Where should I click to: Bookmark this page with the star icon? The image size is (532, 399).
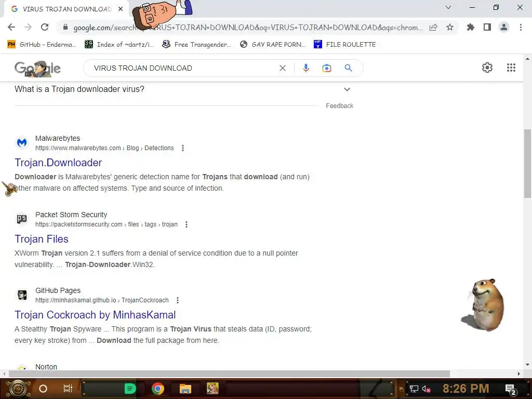click(x=450, y=27)
